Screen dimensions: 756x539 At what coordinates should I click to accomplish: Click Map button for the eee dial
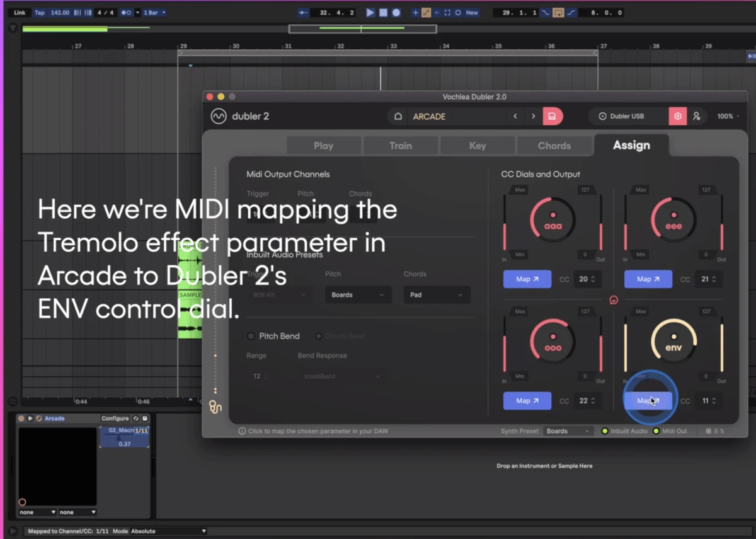[648, 279]
